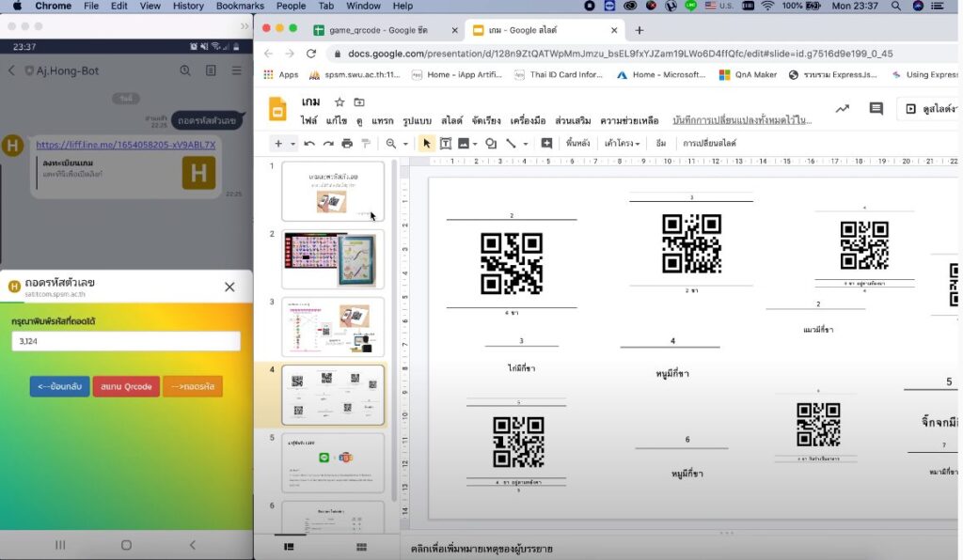Click the Wi-Fi icon in macOS menu bar
The image size is (963, 560).
click(x=767, y=7)
